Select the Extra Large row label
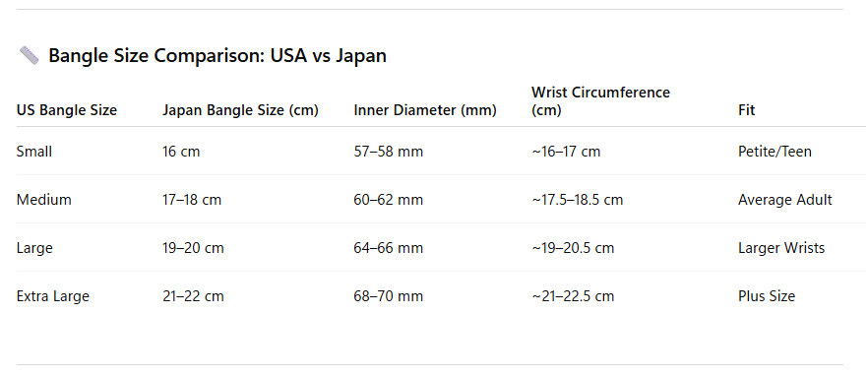 [52, 296]
